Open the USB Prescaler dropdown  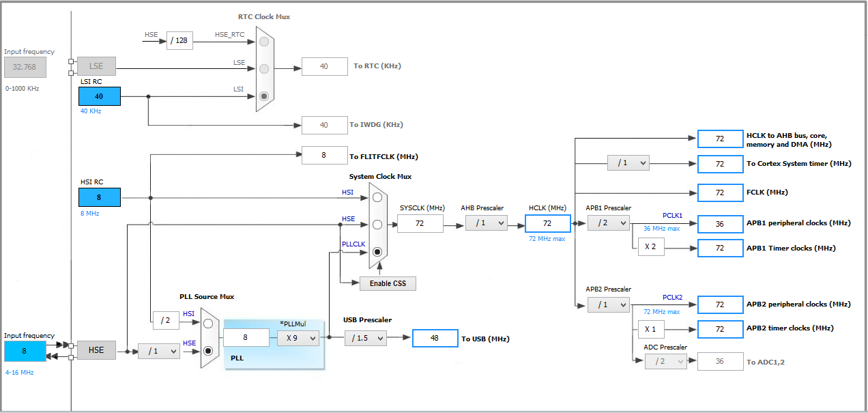(x=366, y=337)
